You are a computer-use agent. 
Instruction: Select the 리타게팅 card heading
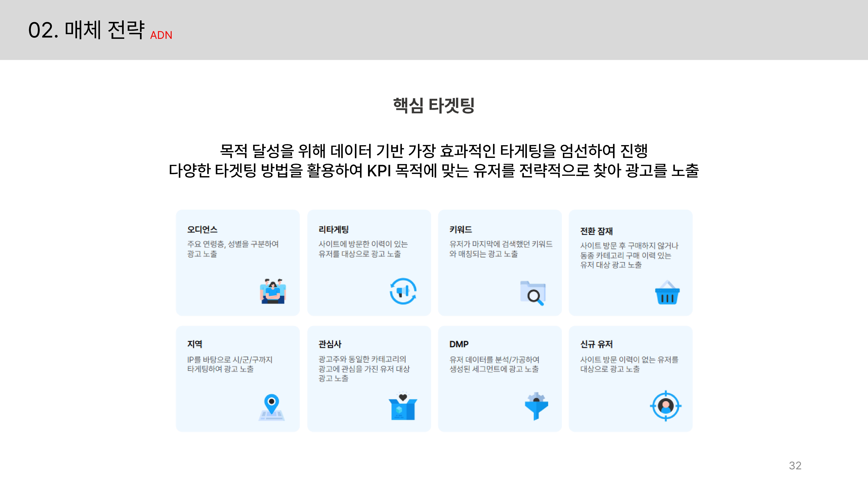333,230
